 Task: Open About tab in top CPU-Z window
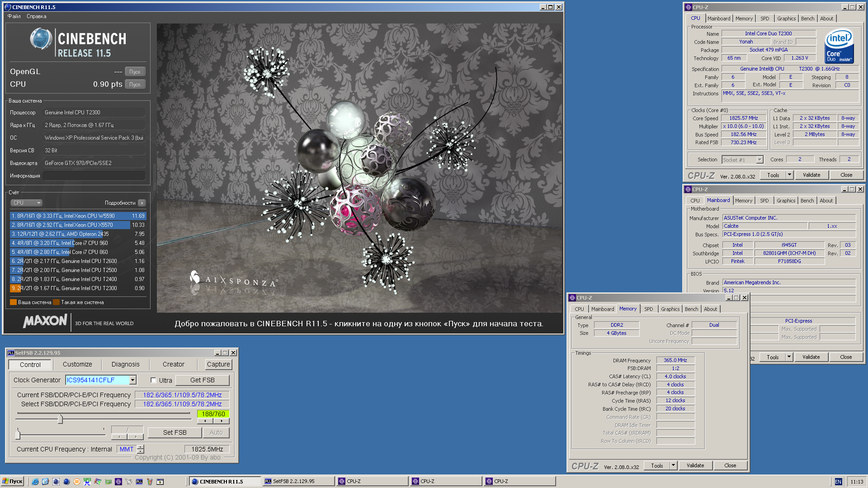tap(826, 19)
